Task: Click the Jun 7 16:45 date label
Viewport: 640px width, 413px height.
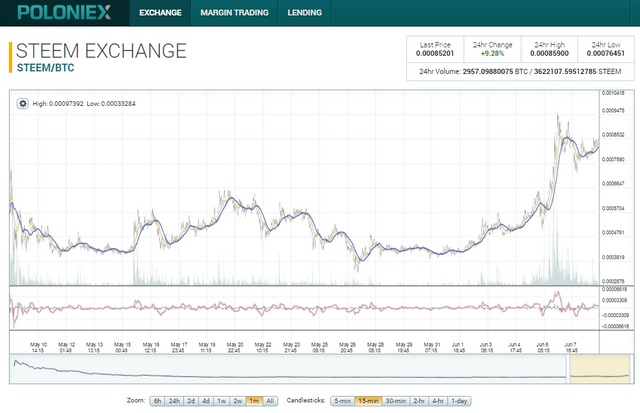Action: 571,347
